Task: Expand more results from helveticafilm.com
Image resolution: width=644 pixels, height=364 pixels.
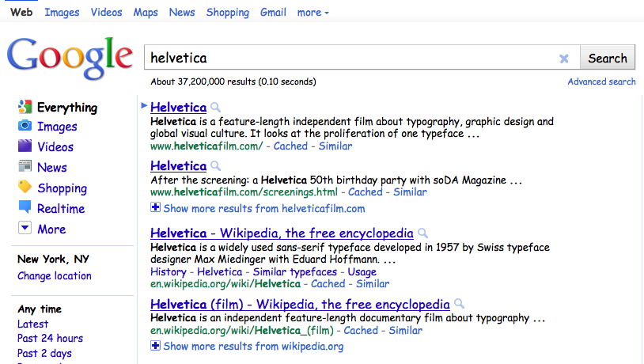Action: coord(155,208)
